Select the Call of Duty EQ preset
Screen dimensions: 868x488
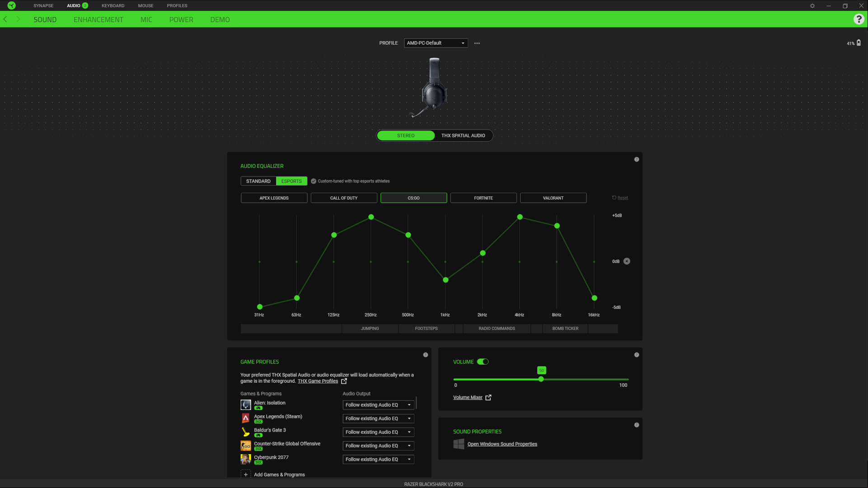pyautogui.click(x=344, y=198)
